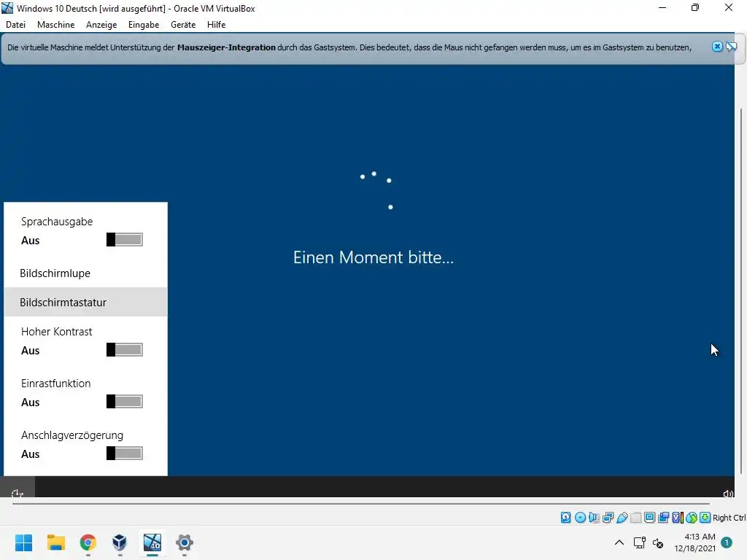Switch to Windows 10 VM taskbar icon
Image resolution: width=747 pixels, height=560 pixels.
(152, 542)
